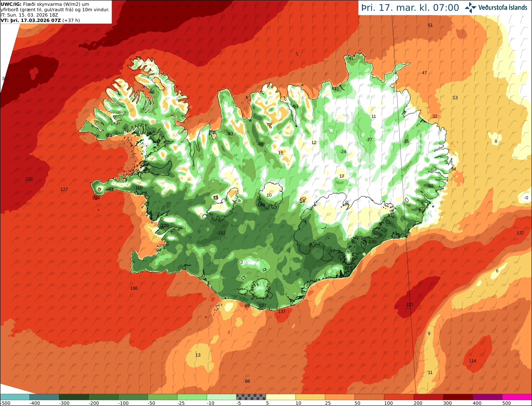This screenshot has height=406, width=532.
Task: Click the '225' value in the western sea
Action: click(x=29, y=179)
